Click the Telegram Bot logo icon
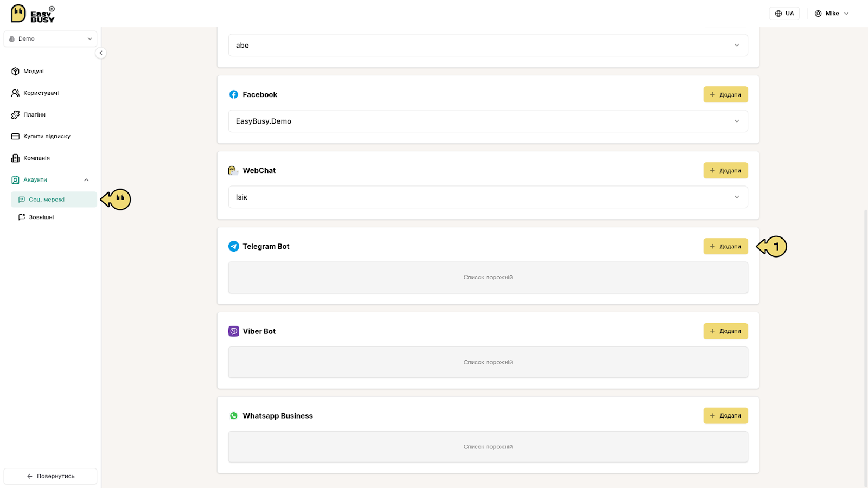Image resolution: width=868 pixels, height=488 pixels. 234,246
